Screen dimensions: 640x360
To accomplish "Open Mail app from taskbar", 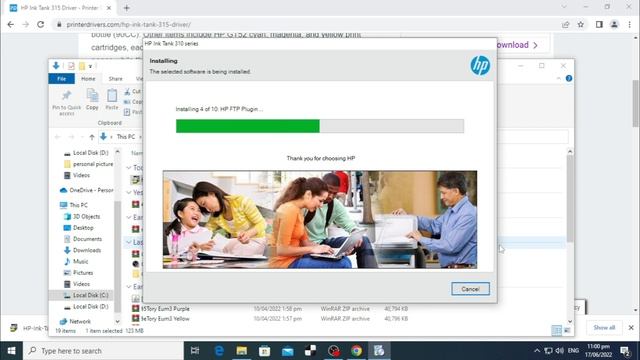I will pyautogui.click(x=287, y=351).
